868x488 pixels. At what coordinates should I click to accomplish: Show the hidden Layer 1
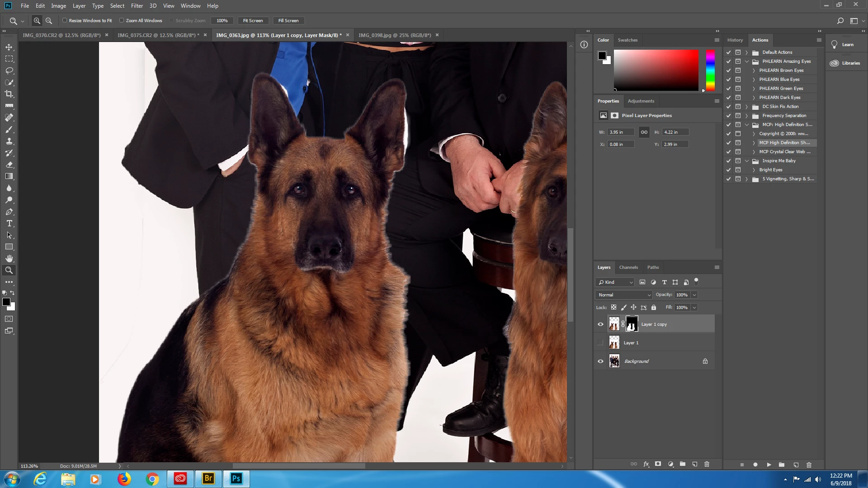(600, 343)
